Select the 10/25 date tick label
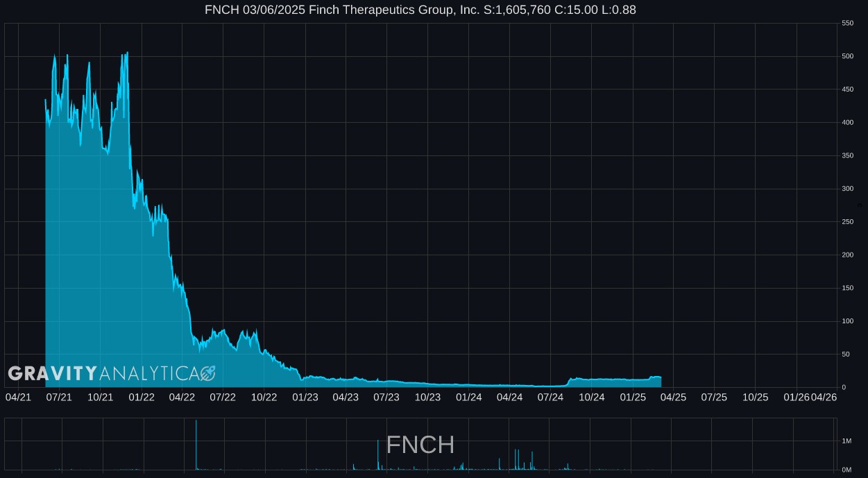 [755, 397]
